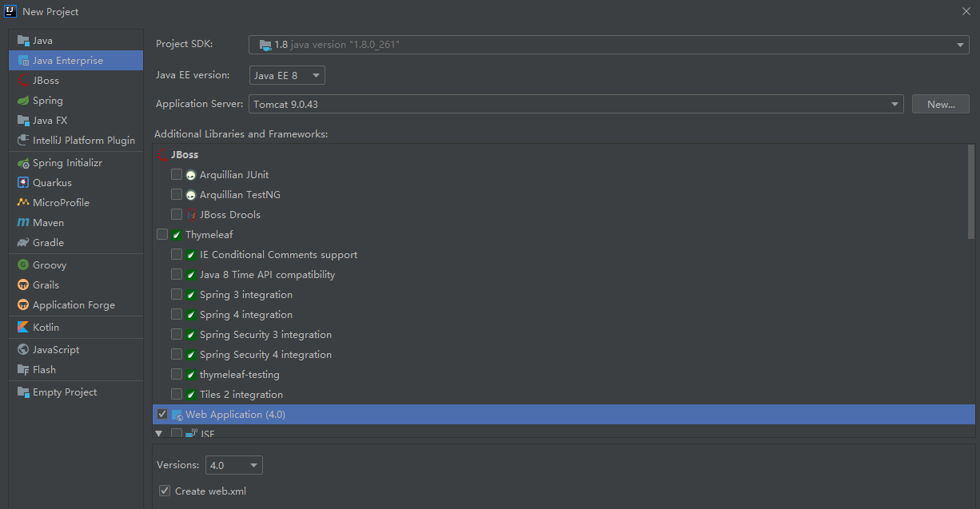
Task: Enable Arquillian TestNG checkbox
Action: pyautogui.click(x=177, y=194)
